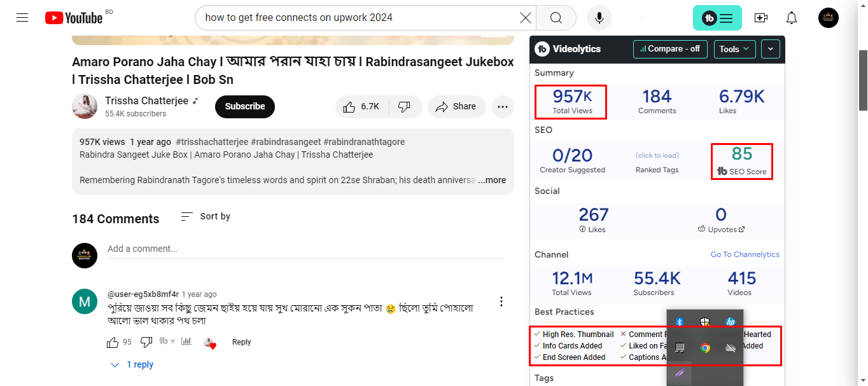Open the OneDrive cloud tray icon
The height and width of the screenshot is (386, 868).
(x=731, y=348)
